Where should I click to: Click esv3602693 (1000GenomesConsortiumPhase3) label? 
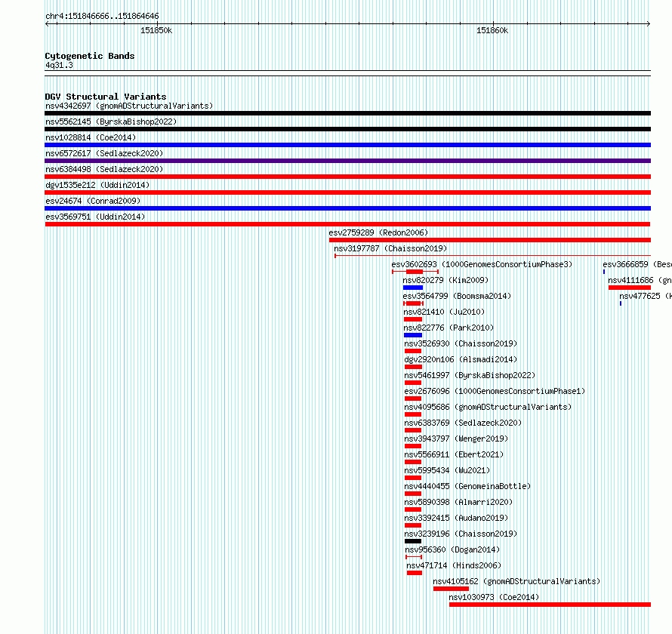(x=482, y=264)
